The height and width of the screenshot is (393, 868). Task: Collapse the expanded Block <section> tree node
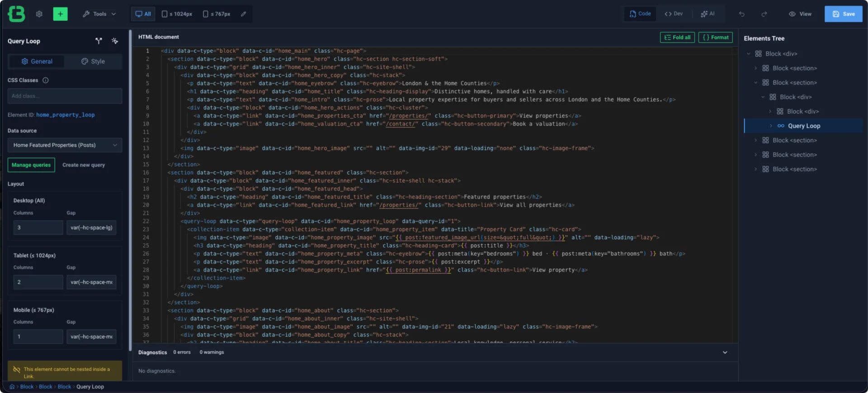point(755,83)
